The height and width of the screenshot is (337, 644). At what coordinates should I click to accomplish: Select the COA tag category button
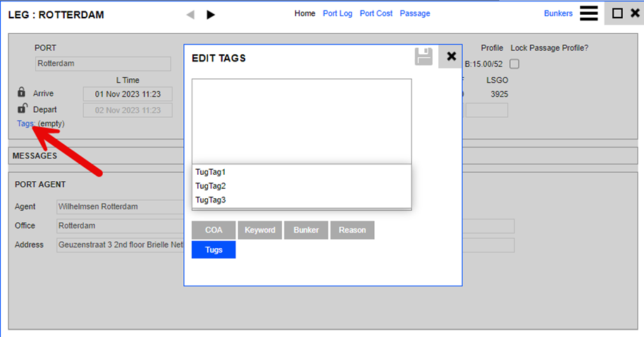pyautogui.click(x=213, y=231)
